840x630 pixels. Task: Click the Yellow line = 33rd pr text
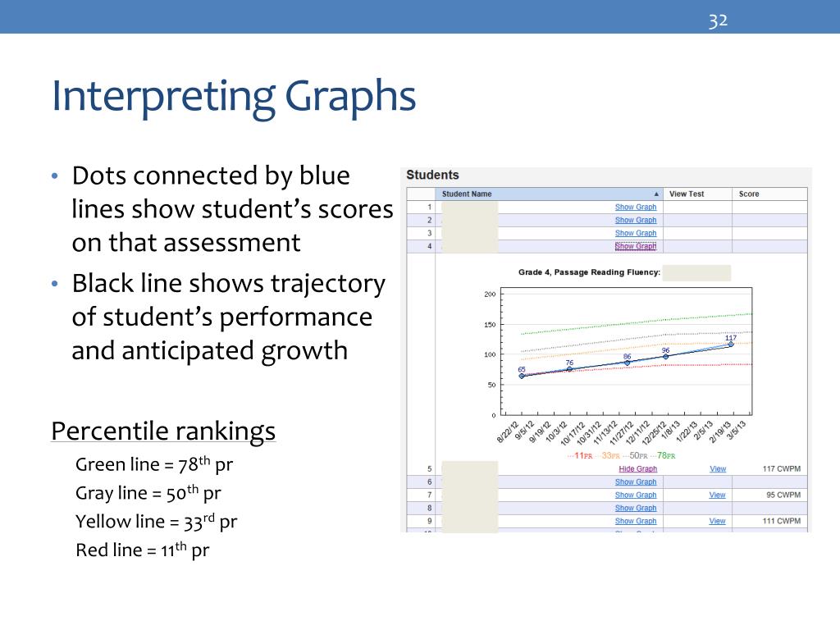(156, 521)
